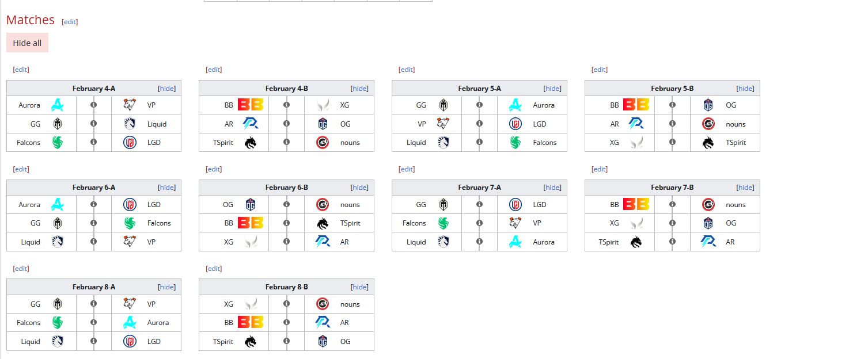Click the Liquid team name in February 6-A
Image resolution: width=868 pixels, height=359 pixels.
(x=31, y=242)
